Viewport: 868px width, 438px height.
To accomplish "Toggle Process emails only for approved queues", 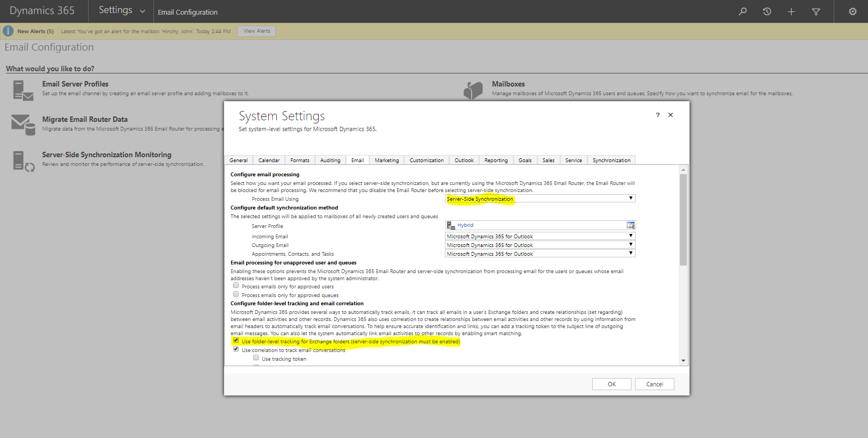I will pos(236,294).
